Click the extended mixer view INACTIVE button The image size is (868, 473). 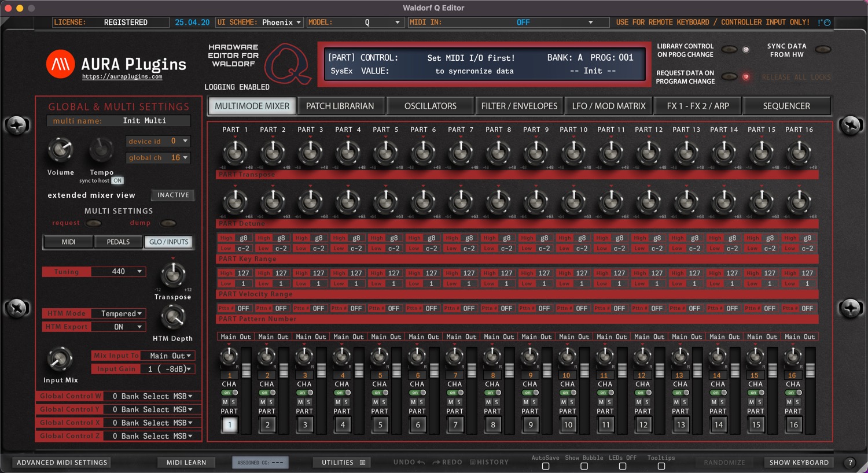pyautogui.click(x=173, y=195)
